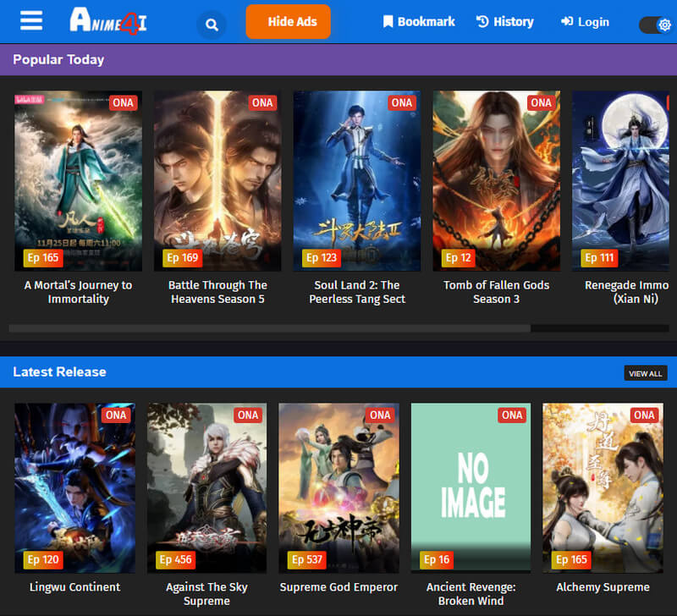This screenshot has height=616, width=677.
Task: Click the Ep 123 badge on Soul Land 2
Action: tap(322, 258)
